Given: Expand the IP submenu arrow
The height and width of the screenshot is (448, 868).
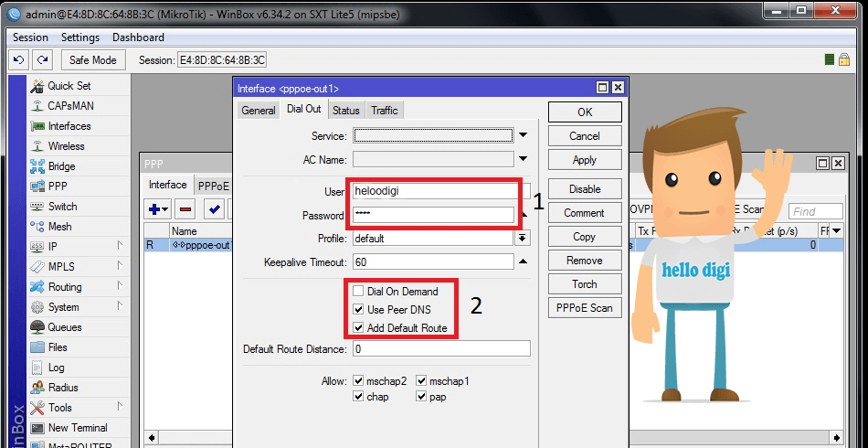Looking at the screenshot, I should click(120, 245).
